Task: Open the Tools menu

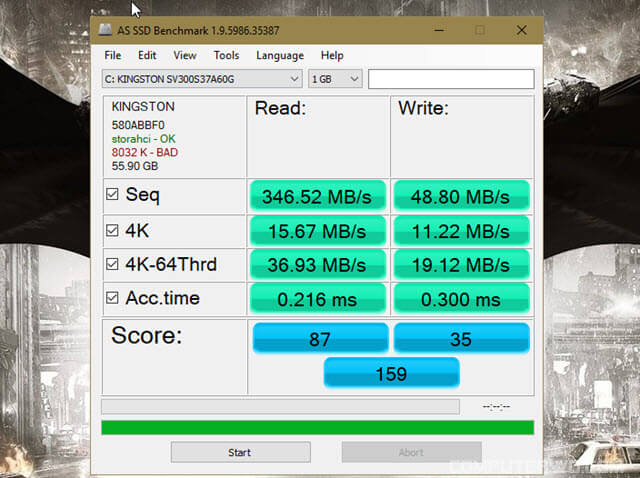Action: (x=226, y=56)
